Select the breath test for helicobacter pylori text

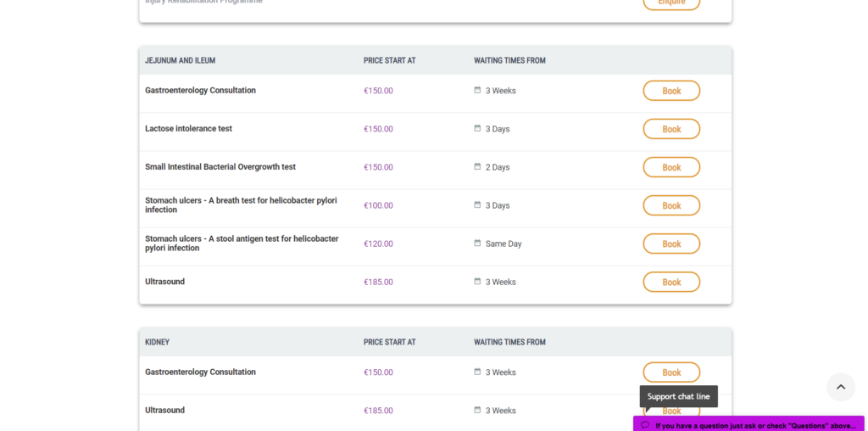click(241, 205)
